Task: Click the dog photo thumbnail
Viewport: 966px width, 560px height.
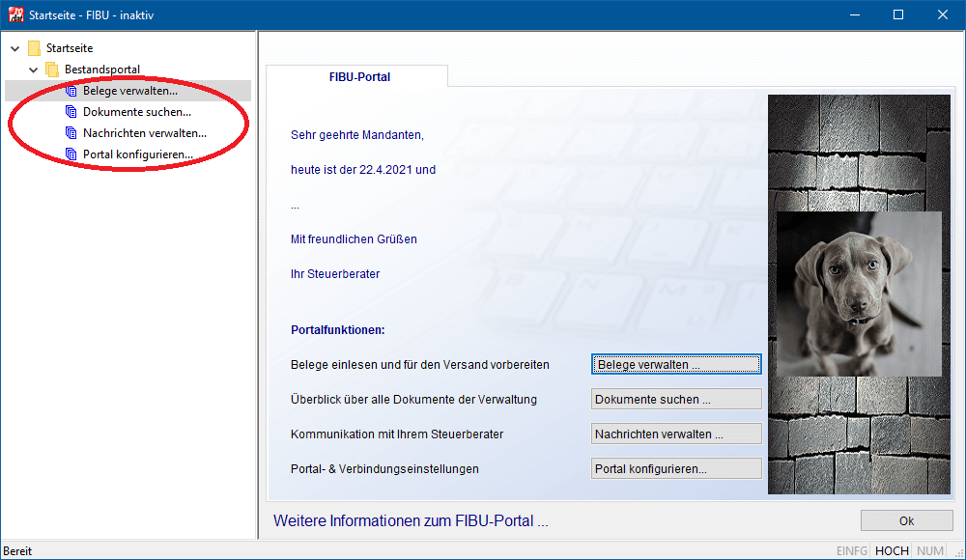Action: click(859, 294)
